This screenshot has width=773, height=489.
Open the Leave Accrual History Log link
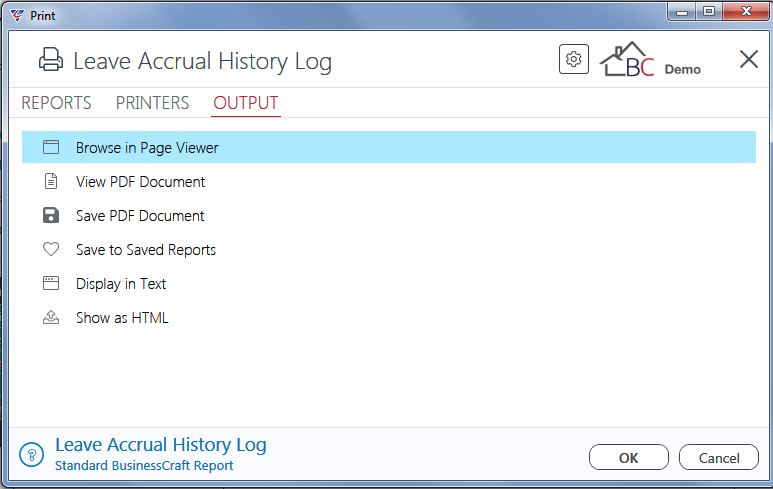(161, 445)
